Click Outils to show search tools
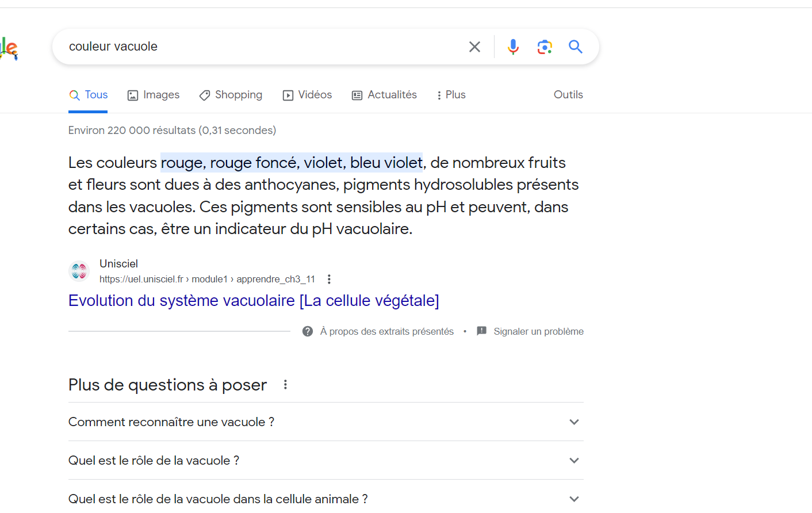The width and height of the screenshot is (812, 513). (x=568, y=94)
